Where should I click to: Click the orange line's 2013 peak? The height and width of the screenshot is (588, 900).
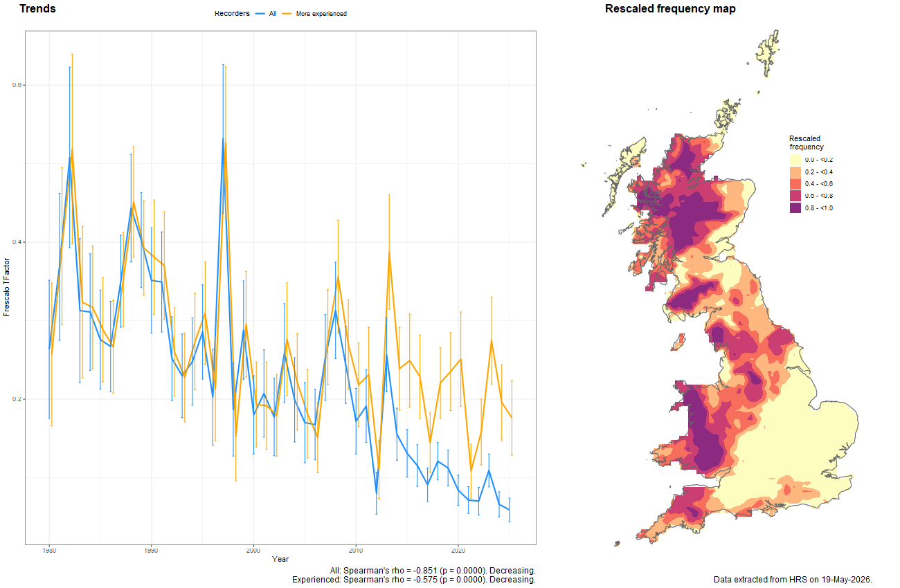click(389, 252)
